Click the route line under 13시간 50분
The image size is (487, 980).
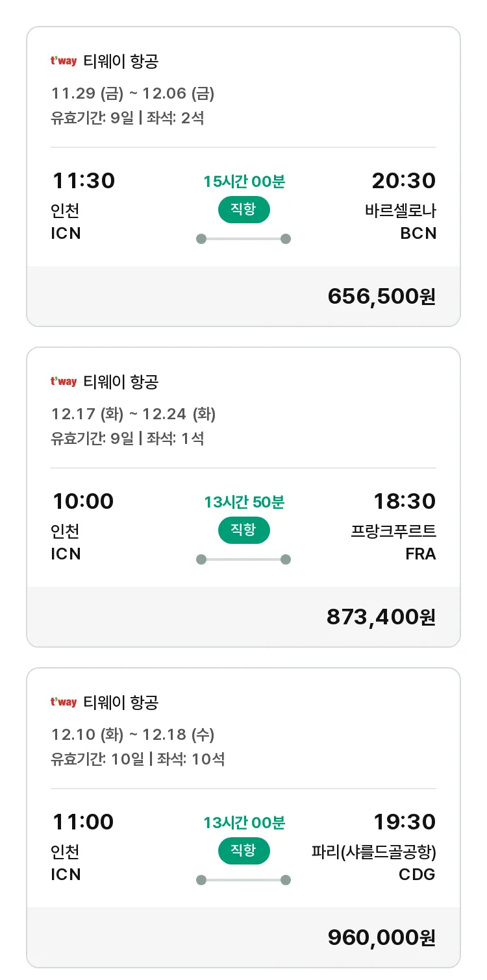coord(243,559)
